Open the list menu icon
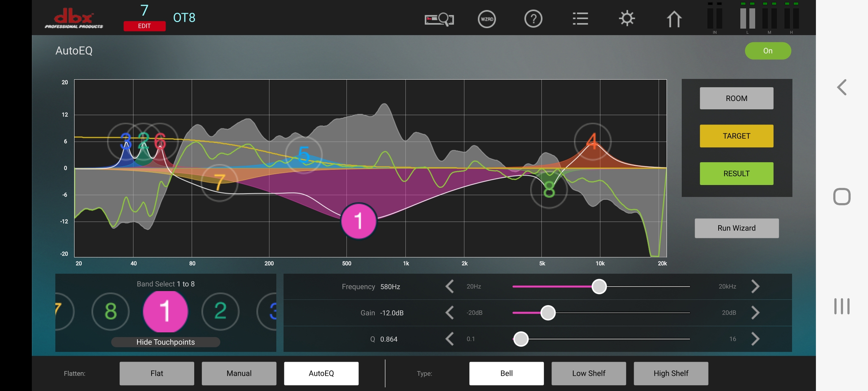 [x=580, y=19]
